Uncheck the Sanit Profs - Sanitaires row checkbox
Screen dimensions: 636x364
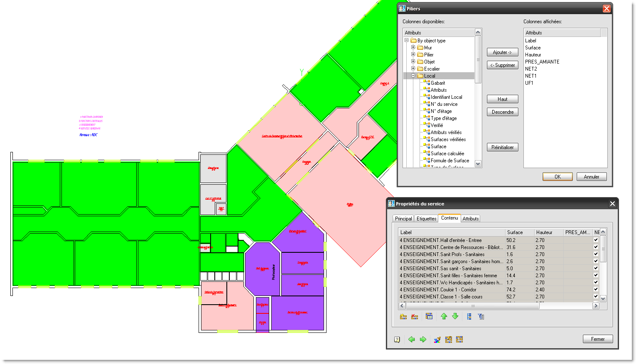[596, 254]
